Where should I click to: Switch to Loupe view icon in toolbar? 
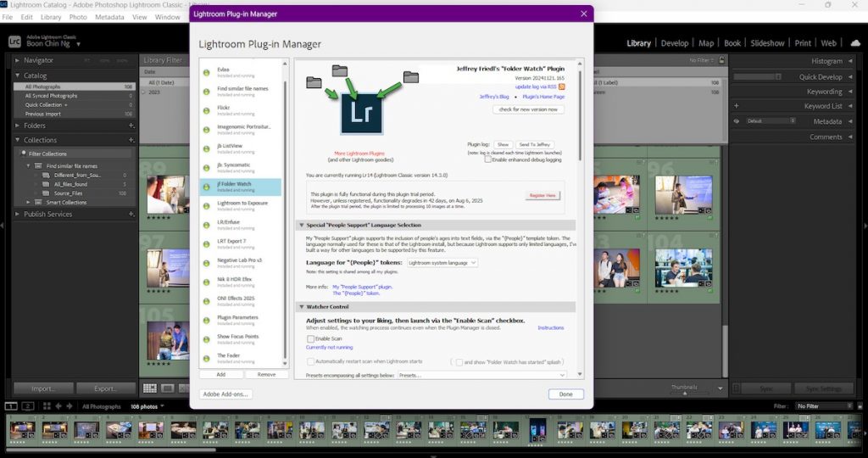click(168, 388)
